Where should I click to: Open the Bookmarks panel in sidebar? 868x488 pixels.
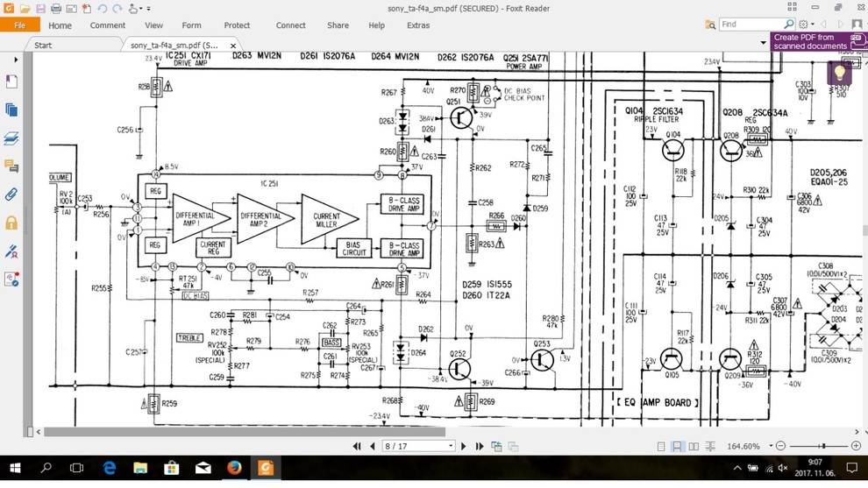(x=11, y=81)
